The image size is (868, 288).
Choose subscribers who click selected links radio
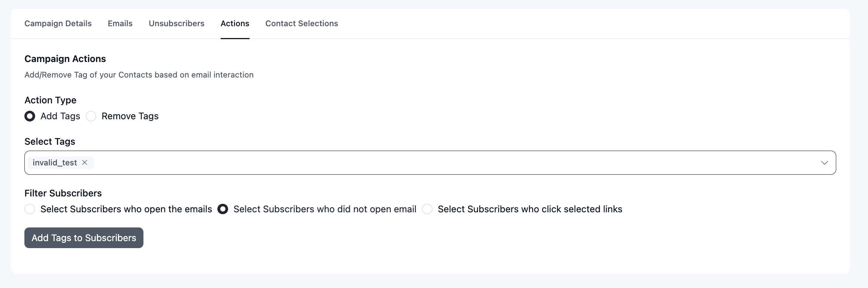[427, 209]
